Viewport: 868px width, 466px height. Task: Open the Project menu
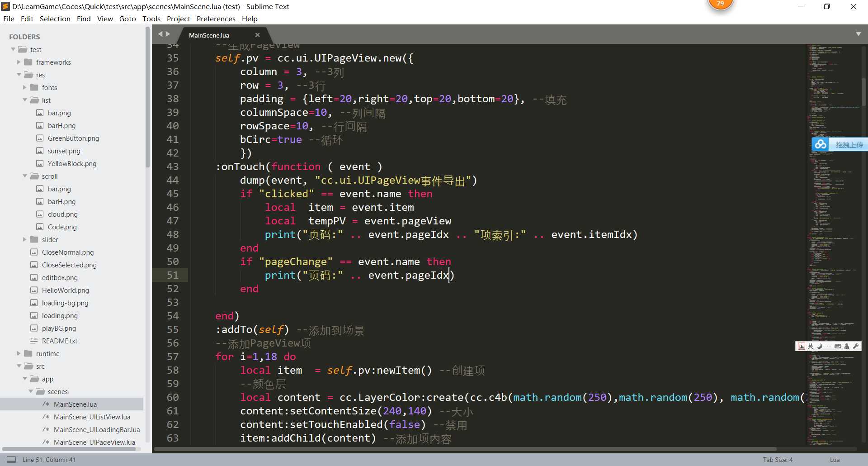pos(179,19)
